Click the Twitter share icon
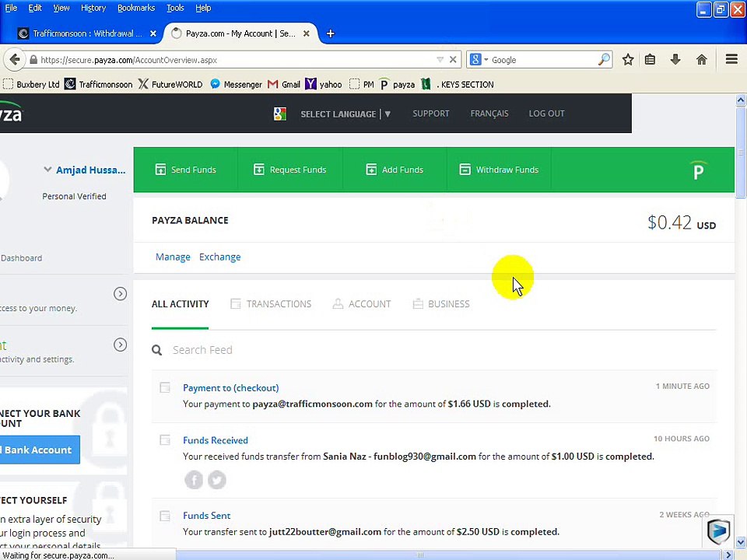Screen dimensions: 747x560 click(x=217, y=480)
